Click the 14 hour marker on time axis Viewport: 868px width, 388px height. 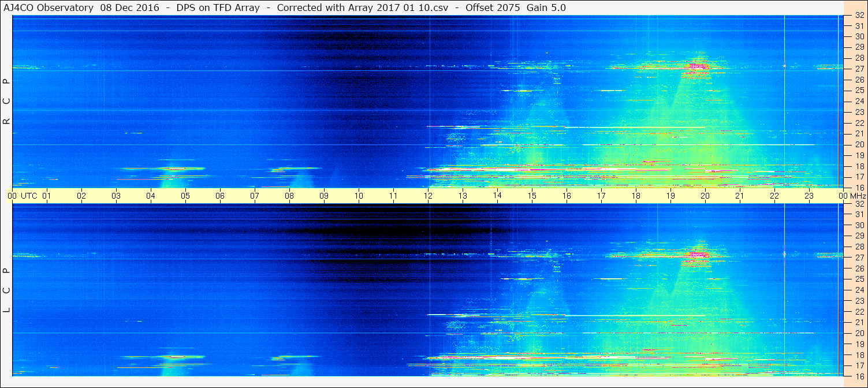pos(497,196)
